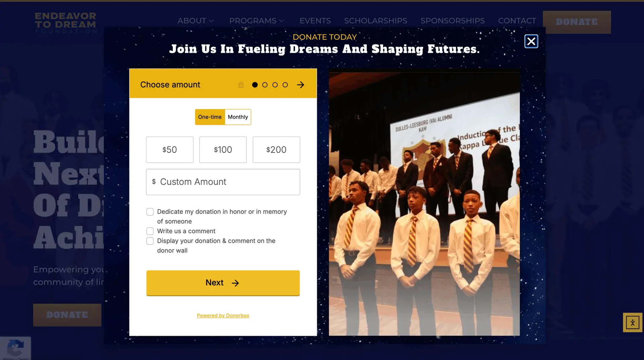The image size is (644, 360).
Task: Click the forward arrow in Choose amount header
Action: tap(301, 85)
